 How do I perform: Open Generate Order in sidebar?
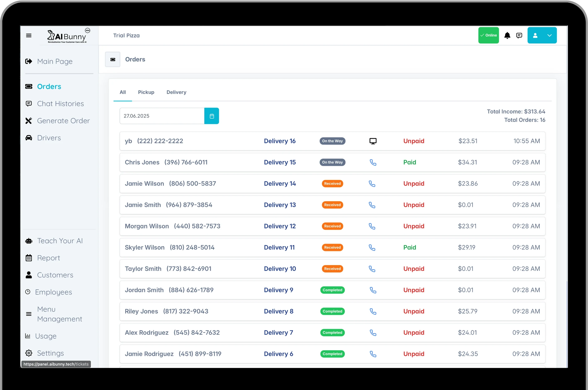(64, 121)
